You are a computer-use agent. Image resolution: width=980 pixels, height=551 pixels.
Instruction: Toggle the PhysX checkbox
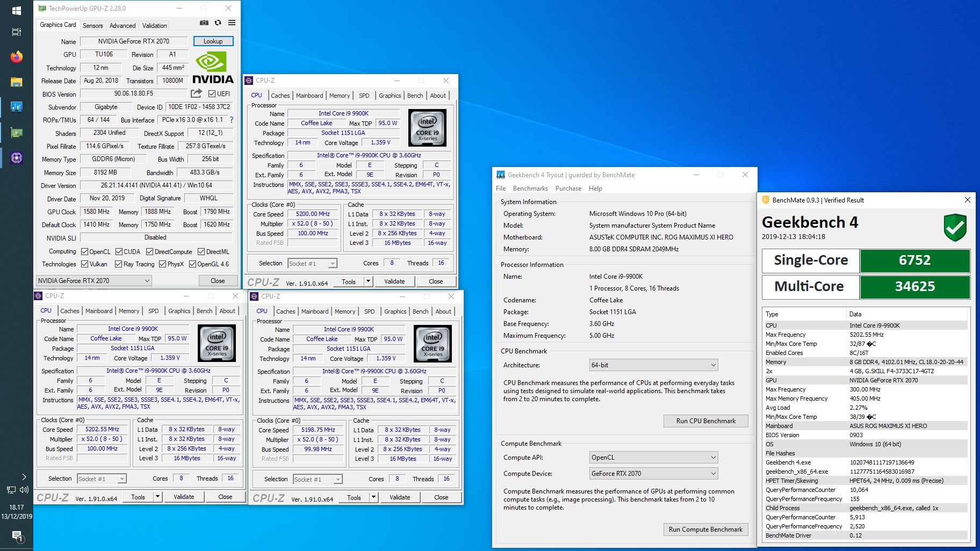coord(163,264)
